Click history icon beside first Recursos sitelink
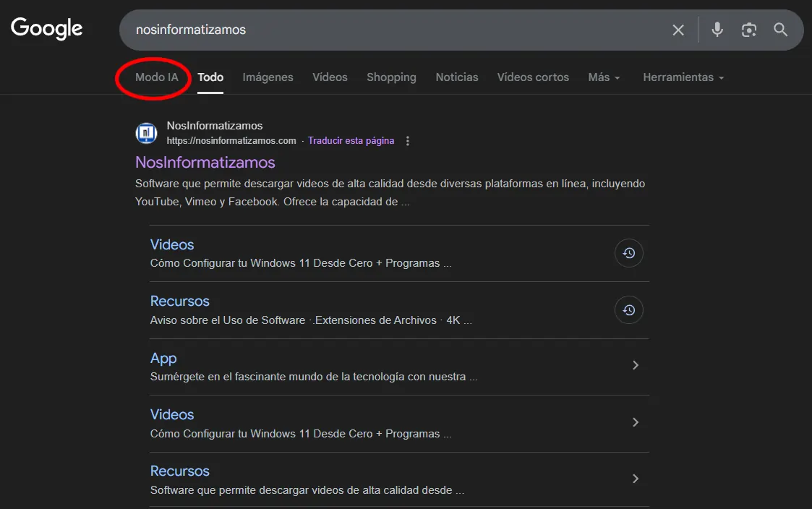The image size is (812, 509). click(x=628, y=310)
